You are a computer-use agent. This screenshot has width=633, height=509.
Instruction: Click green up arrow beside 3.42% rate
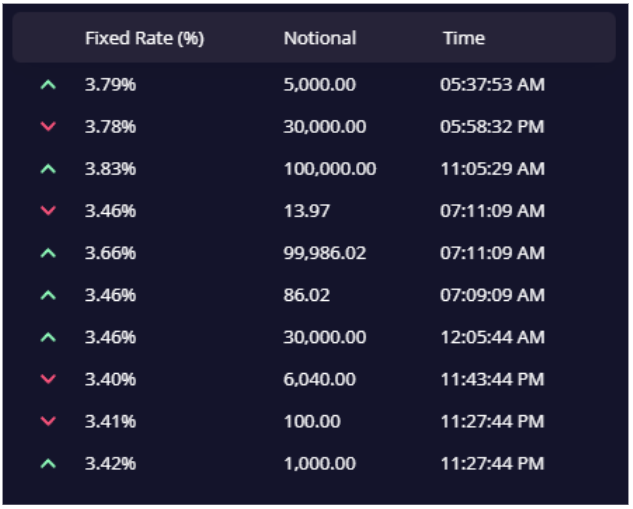pyautogui.click(x=48, y=463)
